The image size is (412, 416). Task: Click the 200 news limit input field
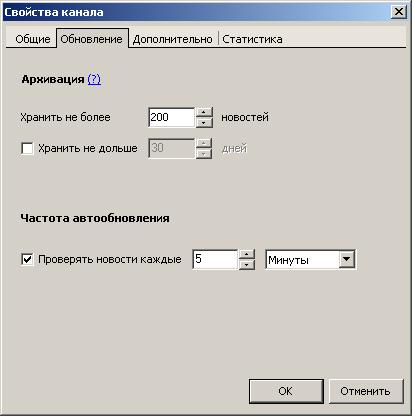(x=171, y=117)
